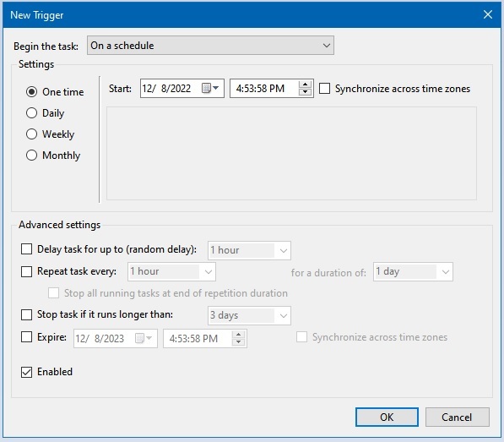Increase start time with the up spinner arrow
This screenshot has height=442, width=504.
[x=305, y=85]
